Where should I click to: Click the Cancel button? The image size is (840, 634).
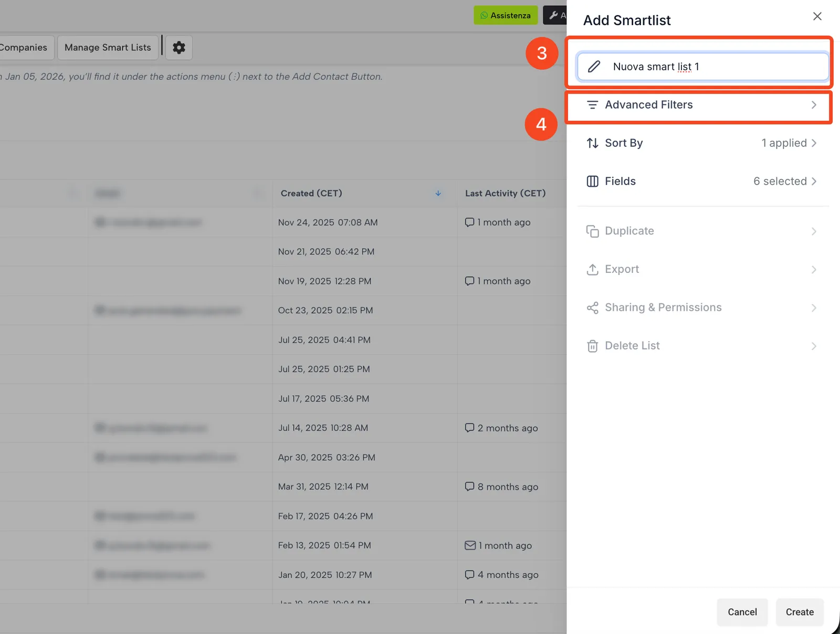tap(742, 612)
